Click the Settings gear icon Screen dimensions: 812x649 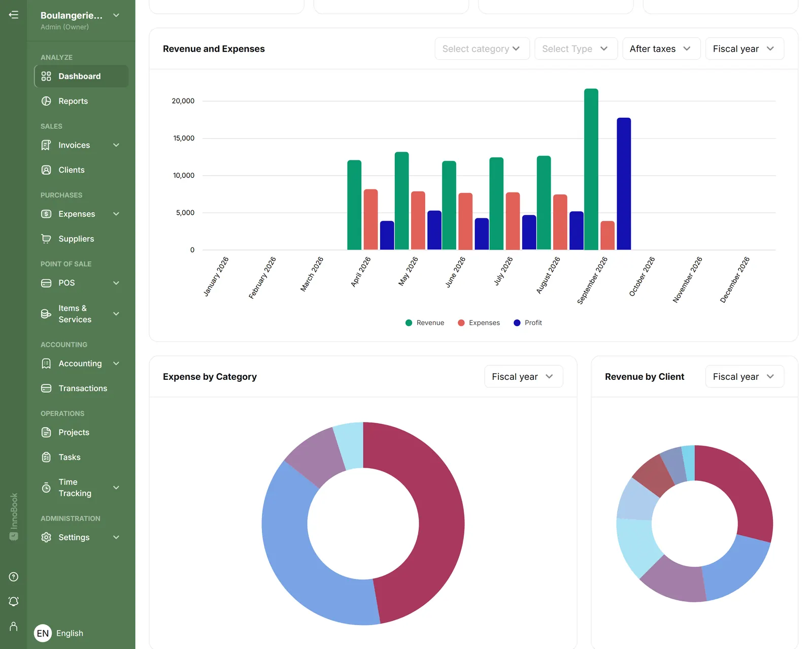point(46,537)
